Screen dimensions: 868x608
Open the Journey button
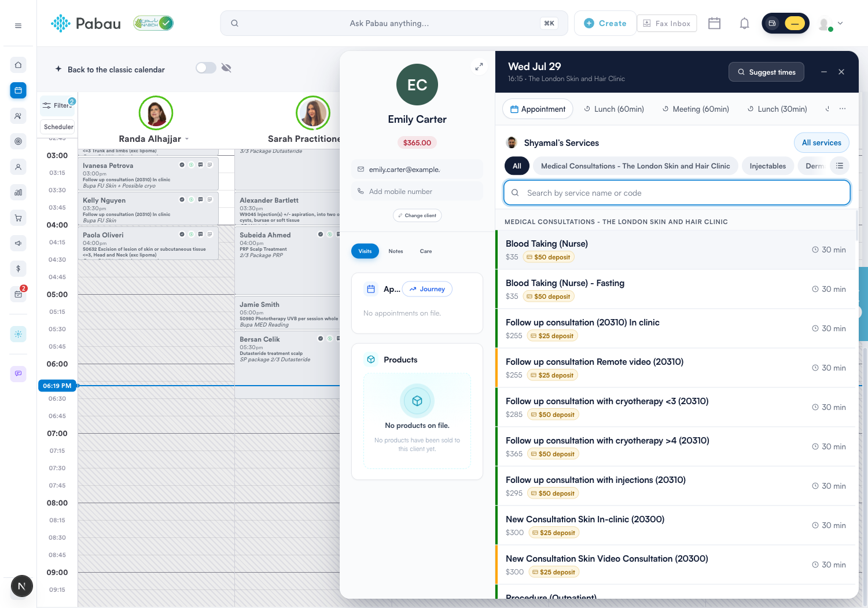(427, 289)
